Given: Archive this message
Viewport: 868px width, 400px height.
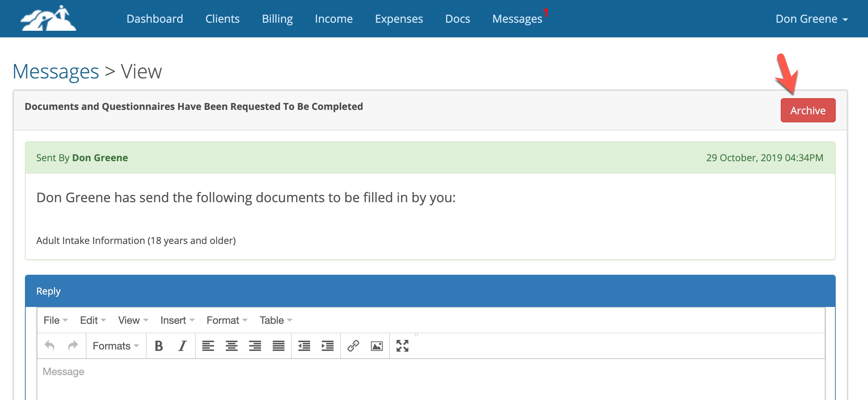Looking at the screenshot, I should pyautogui.click(x=808, y=110).
